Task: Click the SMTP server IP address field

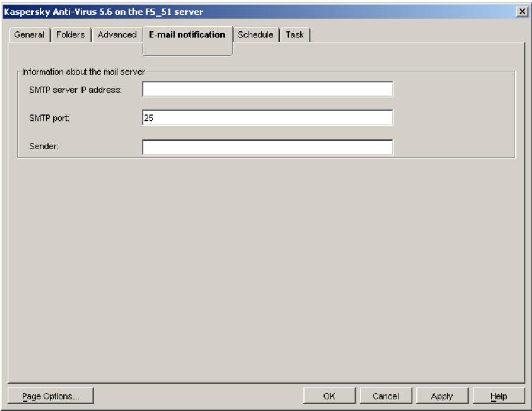Action: (267, 89)
